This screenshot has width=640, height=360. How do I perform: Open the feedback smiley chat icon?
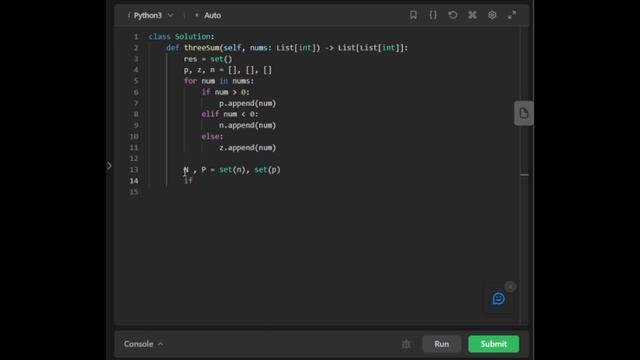point(498,298)
